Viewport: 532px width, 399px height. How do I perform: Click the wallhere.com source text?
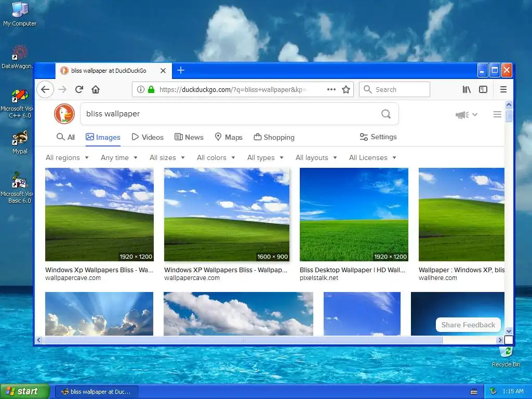coord(437,278)
